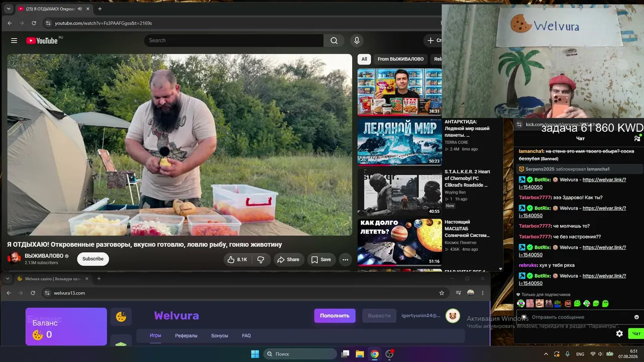Open the video's more actions menu
This screenshot has width=644, height=362.
(345, 259)
